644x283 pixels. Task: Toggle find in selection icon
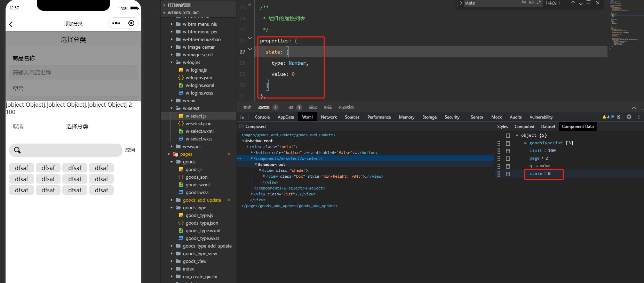[x=589, y=2]
